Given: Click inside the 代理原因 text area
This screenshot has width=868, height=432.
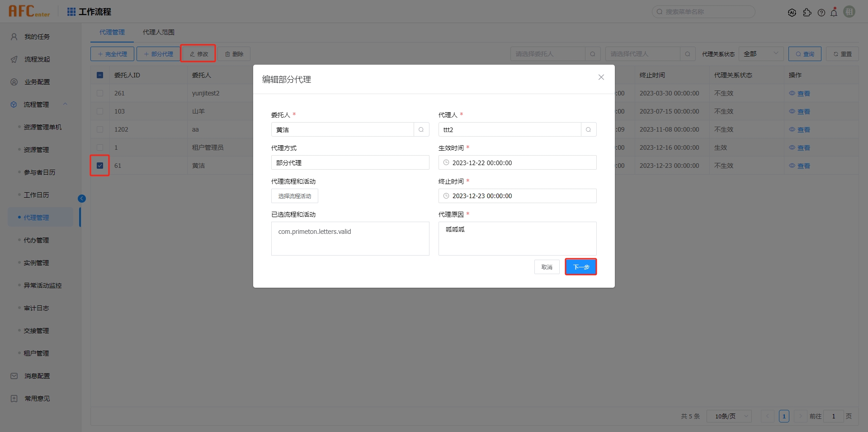Looking at the screenshot, I should 517,238.
